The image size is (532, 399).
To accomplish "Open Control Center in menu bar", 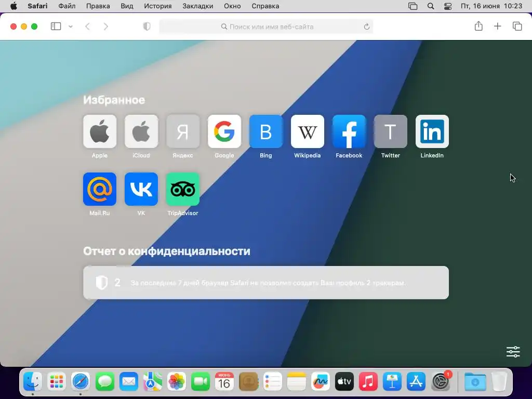I will pos(448,6).
